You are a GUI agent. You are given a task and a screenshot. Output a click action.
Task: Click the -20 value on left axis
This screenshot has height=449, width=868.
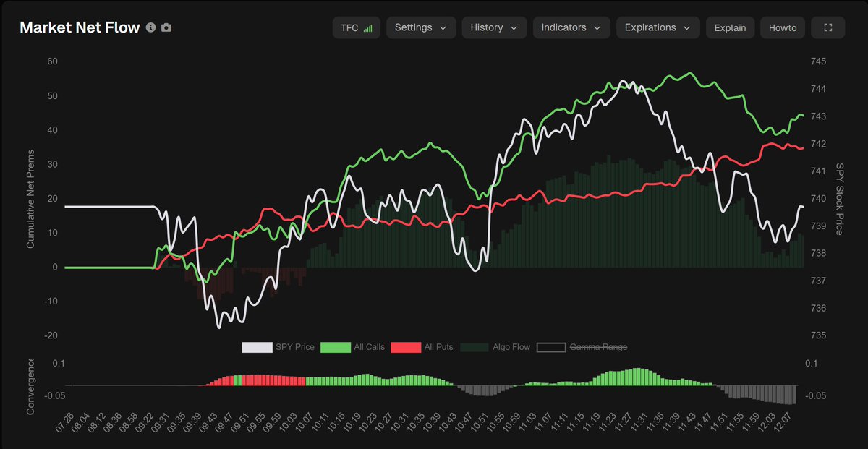[50, 335]
